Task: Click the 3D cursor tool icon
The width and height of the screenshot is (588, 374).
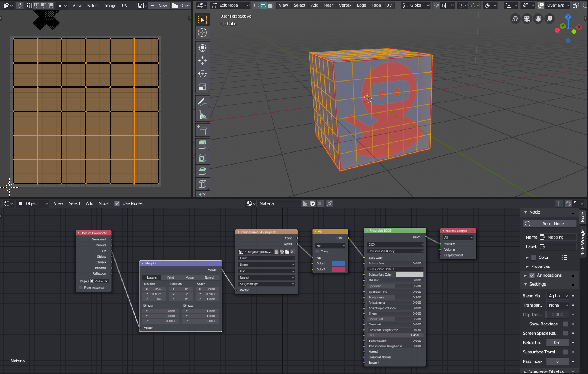Action: tap(202, 33)
